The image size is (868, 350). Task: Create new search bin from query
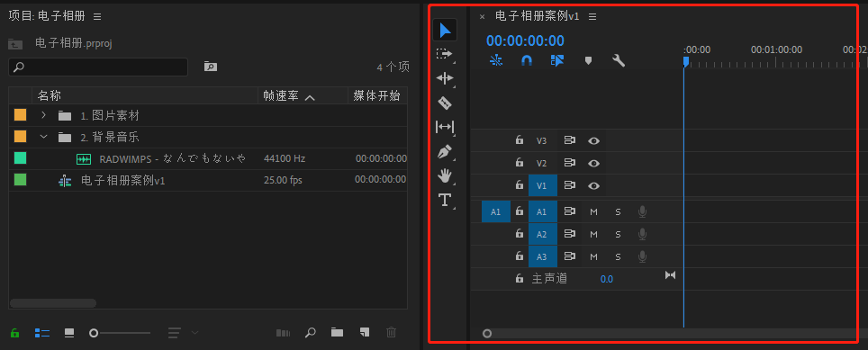tap(211, 67)
